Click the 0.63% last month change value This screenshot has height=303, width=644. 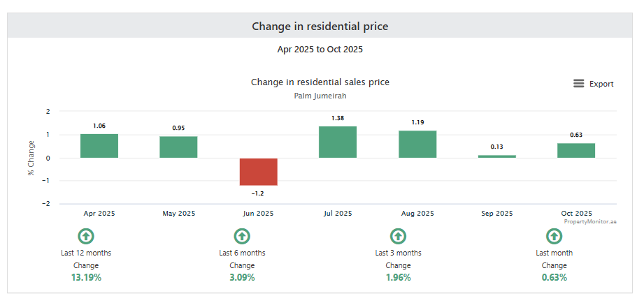click(554, 278)
